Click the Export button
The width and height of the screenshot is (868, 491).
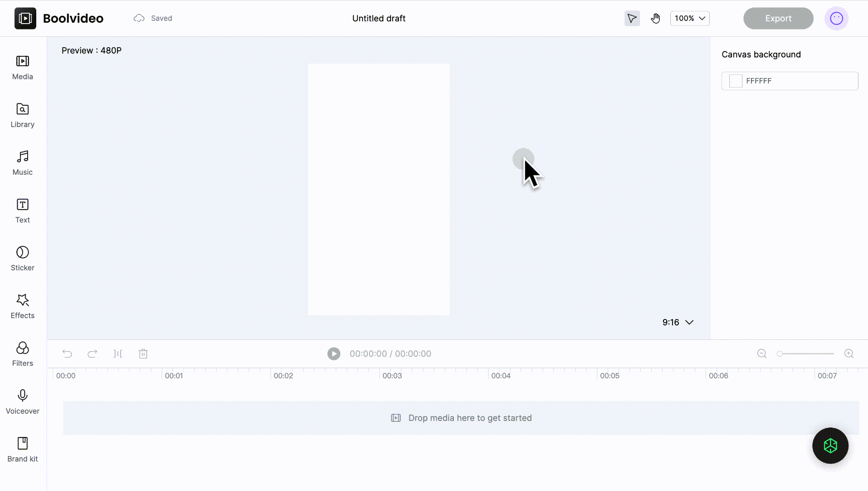778,19
